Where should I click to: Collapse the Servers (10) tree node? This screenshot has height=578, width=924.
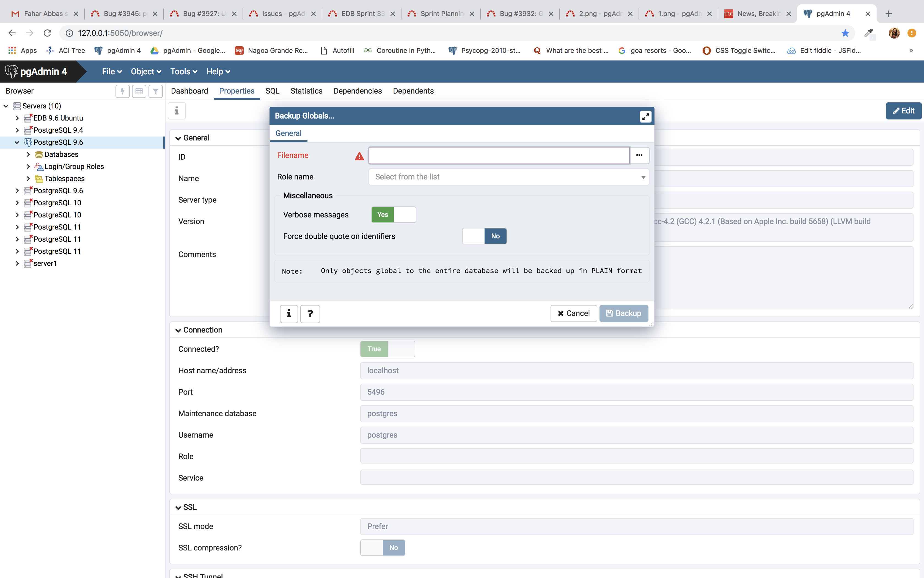pyautogui.click(x=6, y=106)
